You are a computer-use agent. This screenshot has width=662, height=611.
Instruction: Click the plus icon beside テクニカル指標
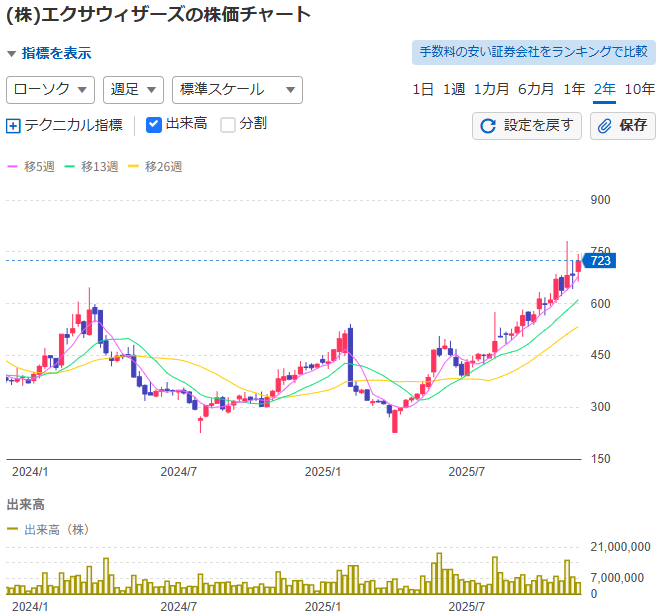point(13,126)
